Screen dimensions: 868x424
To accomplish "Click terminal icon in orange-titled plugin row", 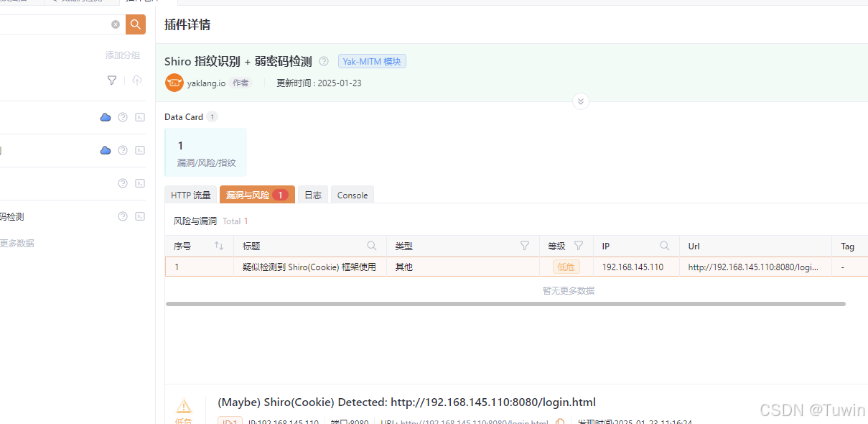I will [140, 150].
